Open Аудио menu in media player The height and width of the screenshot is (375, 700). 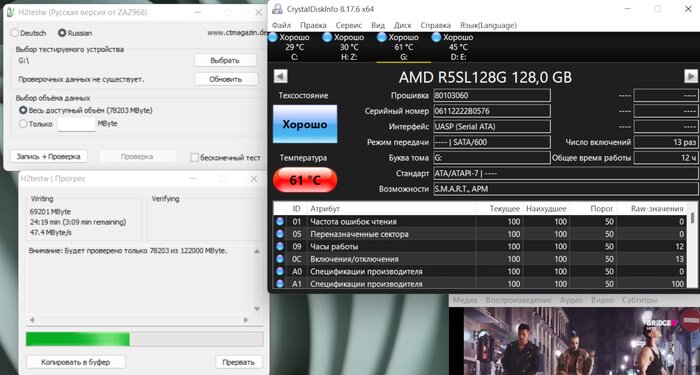[571, 300]
